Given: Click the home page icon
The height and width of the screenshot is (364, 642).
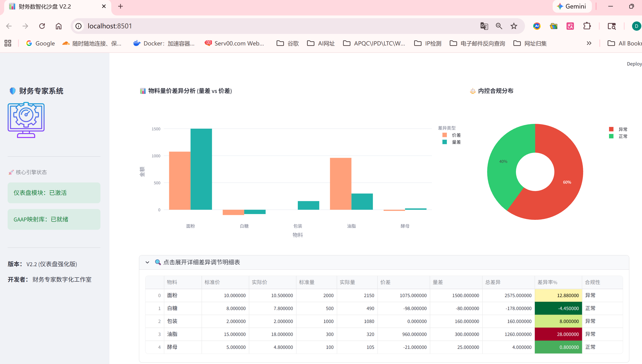Looking at the screenshot, I should click(x=59, y=26).
